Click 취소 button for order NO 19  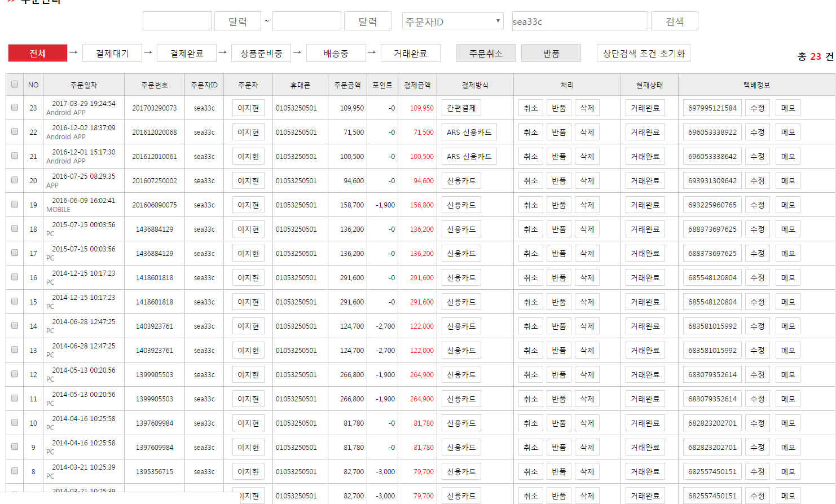pos(531,205)
